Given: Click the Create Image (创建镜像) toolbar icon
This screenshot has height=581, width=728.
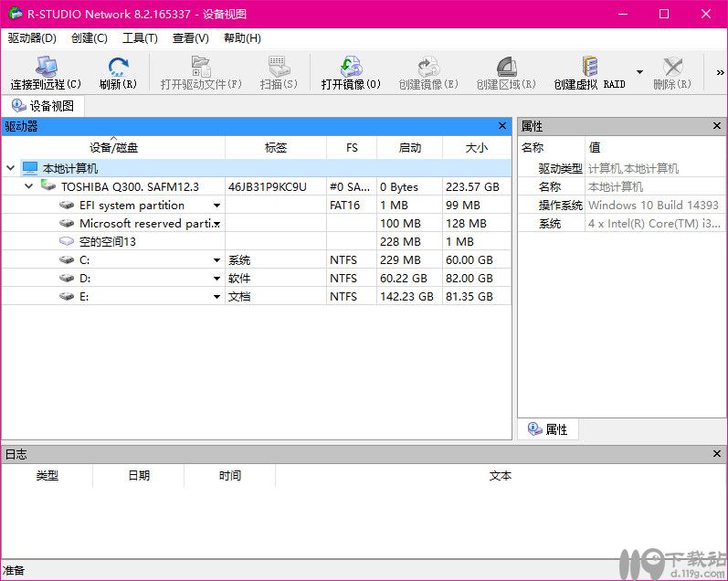Looking at the screenshot, I should [428, 67].
